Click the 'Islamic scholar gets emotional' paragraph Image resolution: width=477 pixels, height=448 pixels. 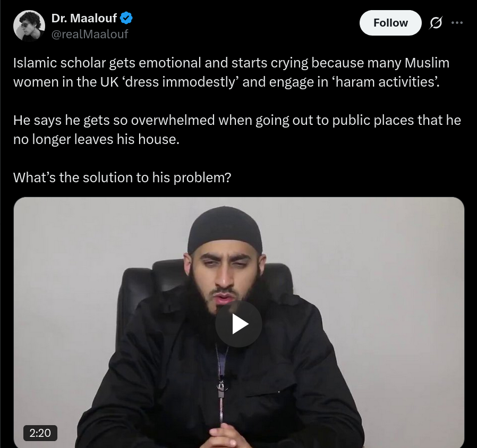[x=231, y=72]
